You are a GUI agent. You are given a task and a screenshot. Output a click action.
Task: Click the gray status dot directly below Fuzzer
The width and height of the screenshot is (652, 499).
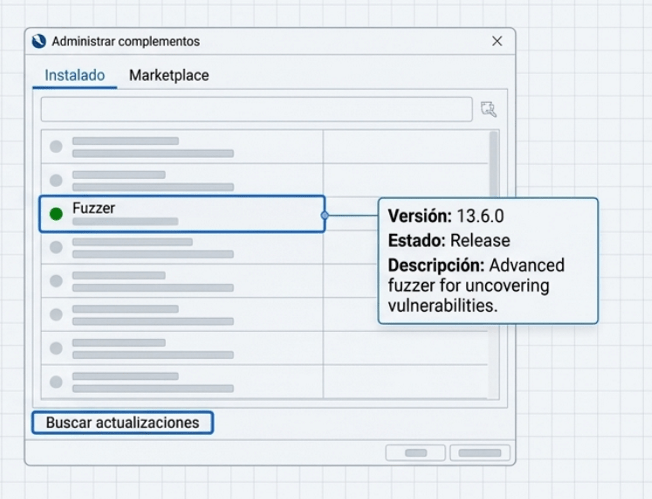click(56, 247)
